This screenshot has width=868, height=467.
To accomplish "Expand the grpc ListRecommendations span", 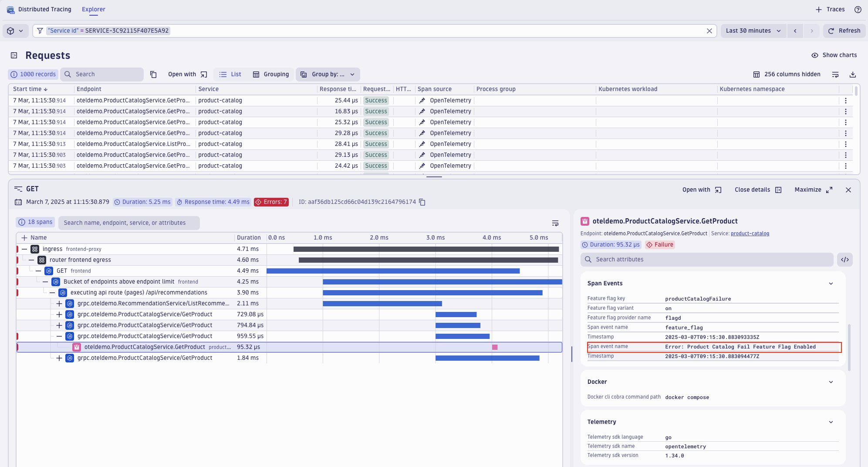I will coord(59,303).
